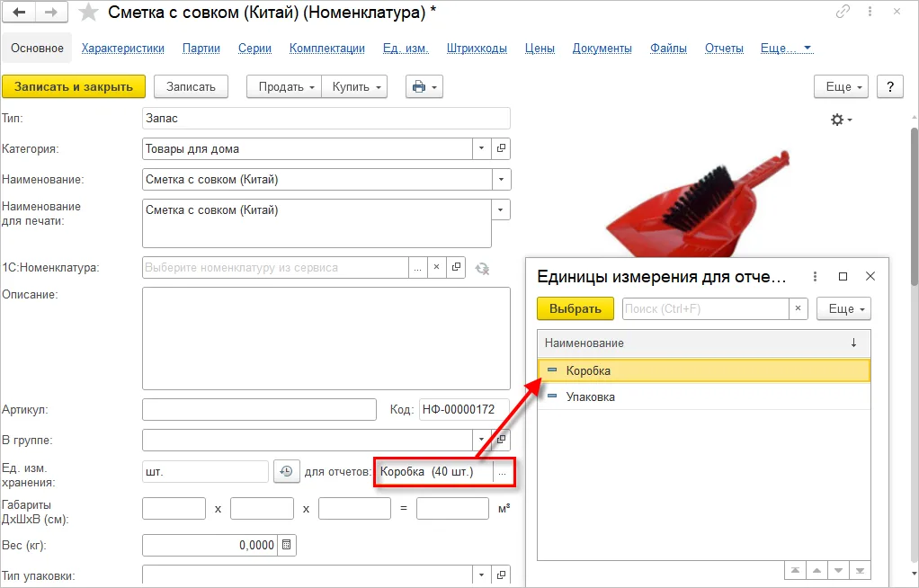Select the Упаковка row in list
Image resolution: width=919 pixels, height=588 pixels.
tap(704, 396)
